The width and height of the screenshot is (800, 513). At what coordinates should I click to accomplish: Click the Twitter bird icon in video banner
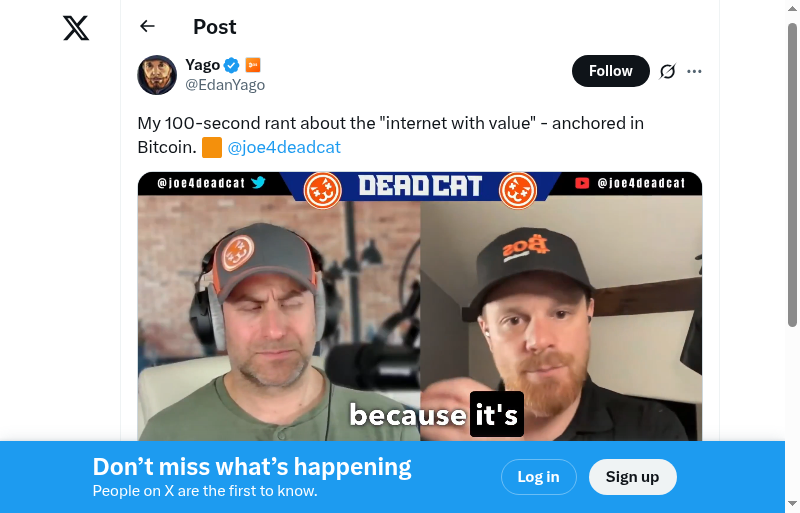[x=258, y=183]
